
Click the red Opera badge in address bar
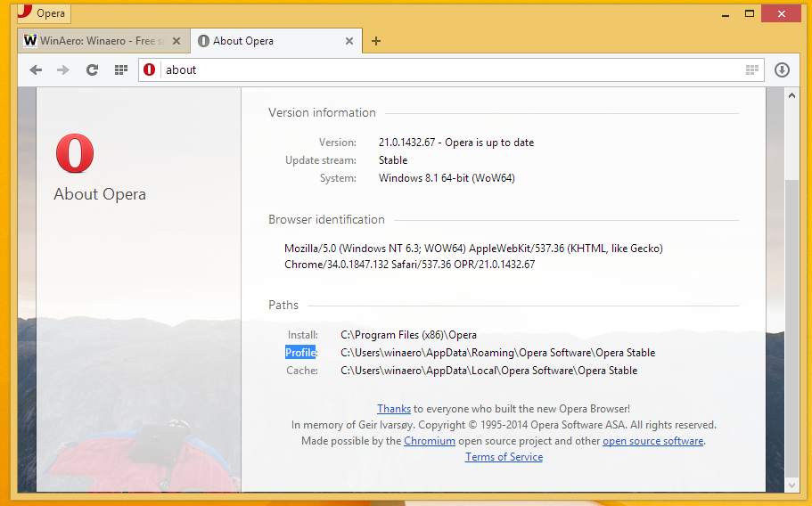(x=149, y=69)
